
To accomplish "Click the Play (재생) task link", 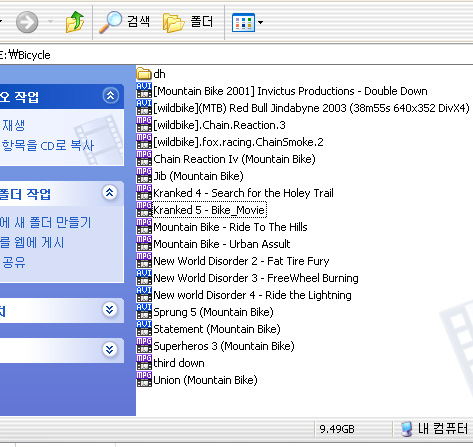I will [14, 126].
